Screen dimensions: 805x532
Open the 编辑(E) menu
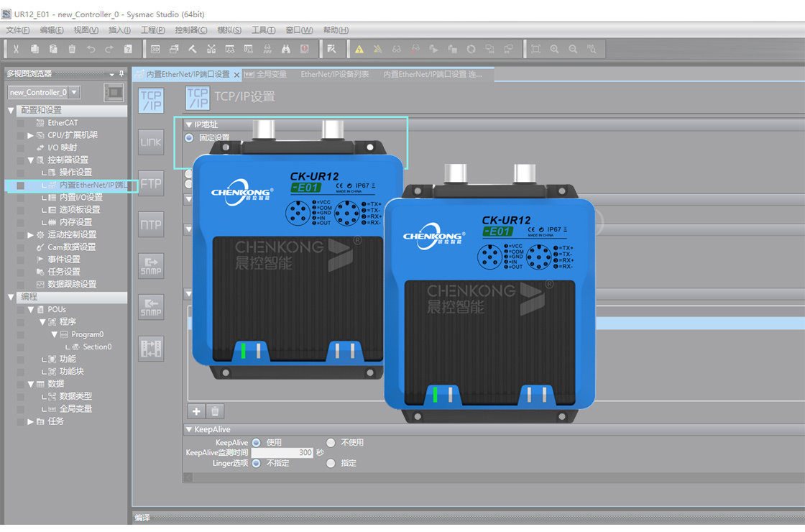(x=52, y=30)
